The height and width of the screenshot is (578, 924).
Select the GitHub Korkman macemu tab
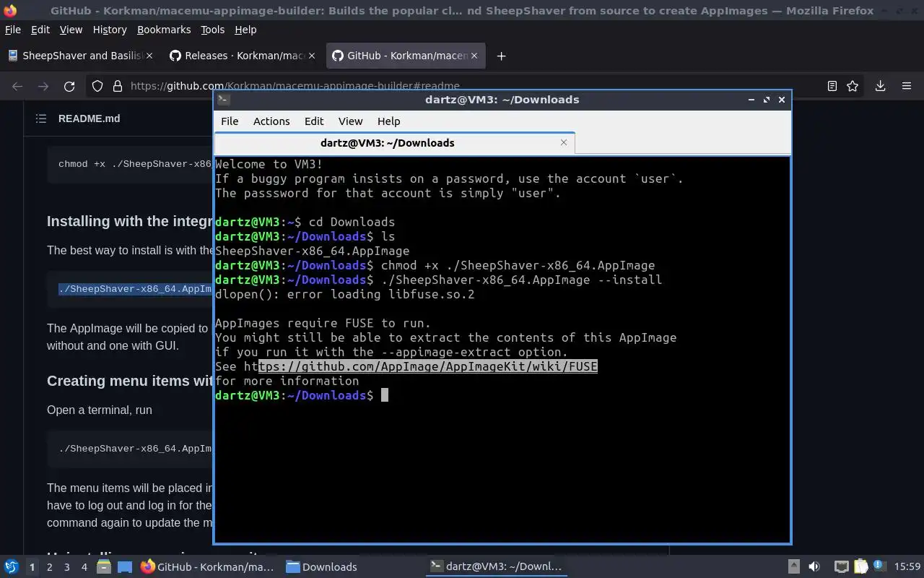(x=404, y=56)
